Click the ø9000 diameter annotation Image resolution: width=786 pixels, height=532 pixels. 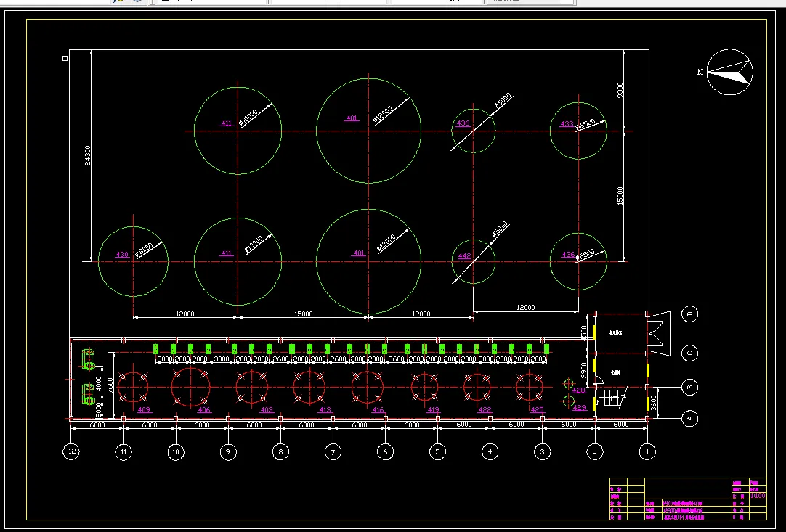pos(145,249)
